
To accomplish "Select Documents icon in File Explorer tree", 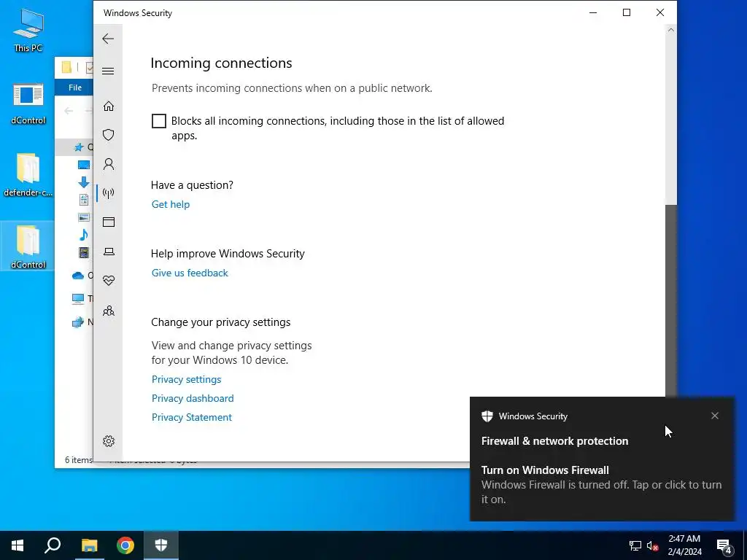I will 84,200.
